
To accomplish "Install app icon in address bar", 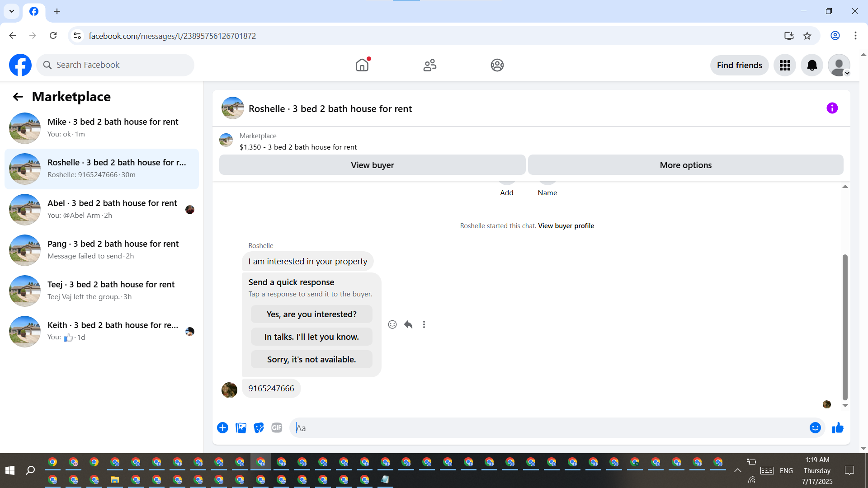I will pos(789,36).
